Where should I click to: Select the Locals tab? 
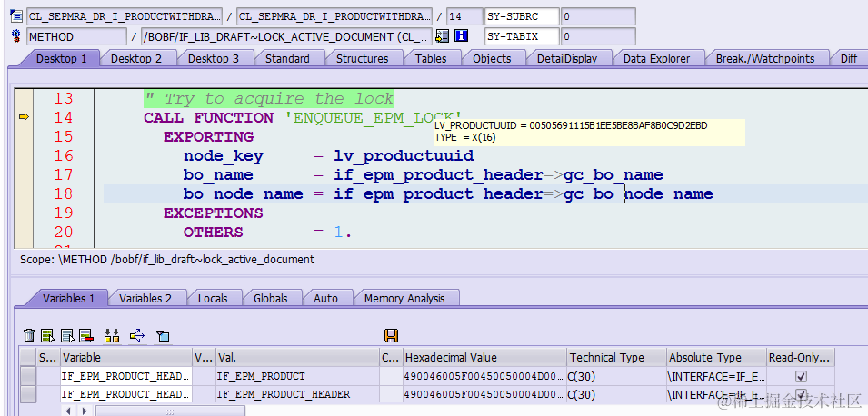click(x=213, y=298)
